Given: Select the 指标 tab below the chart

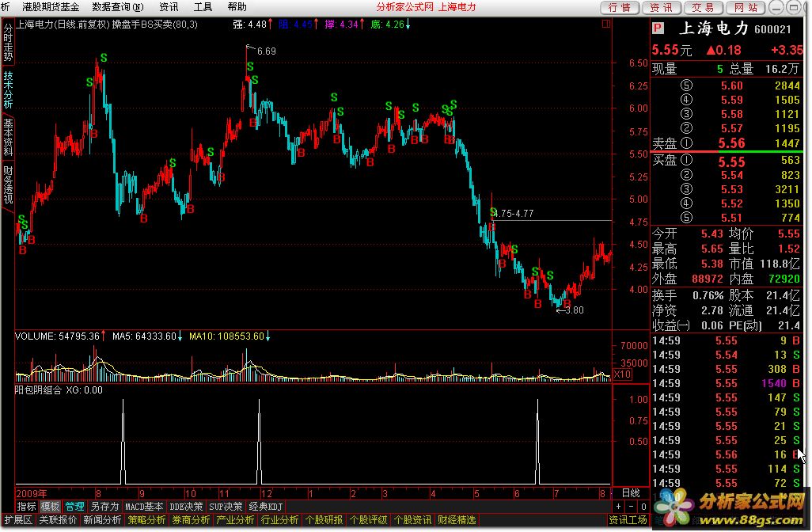Looking at the screenshot, I should (x=26, y=507).
